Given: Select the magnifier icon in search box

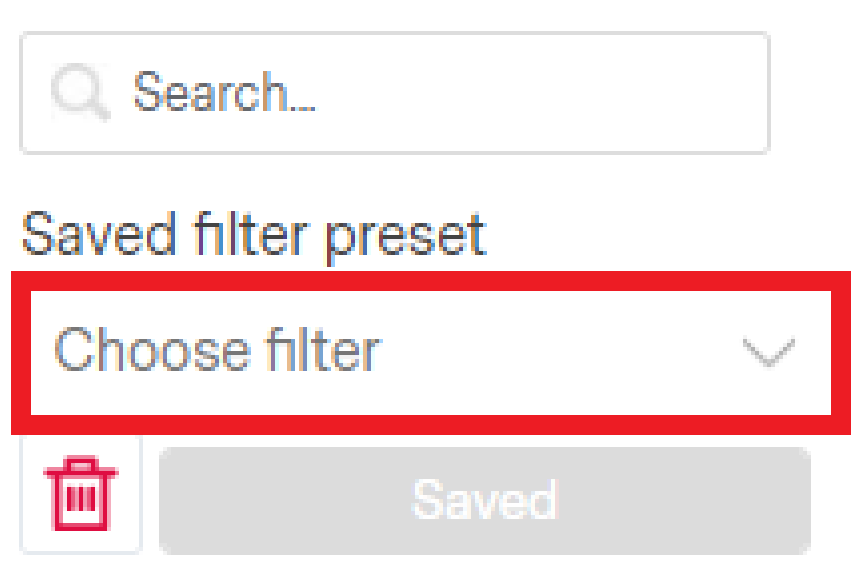Looking at the screenshot, I should tap(80, 94).
